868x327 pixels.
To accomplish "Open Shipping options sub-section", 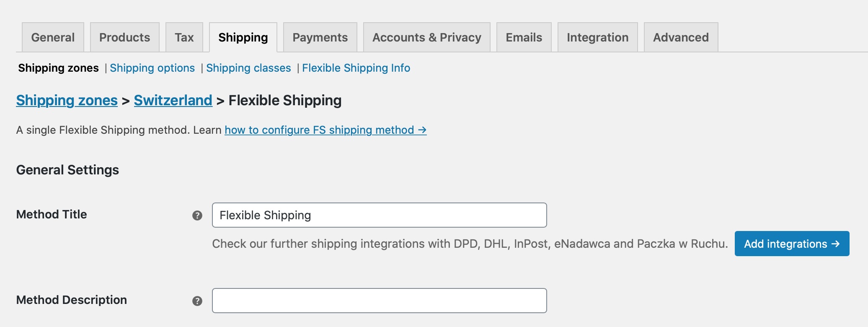I will point(152,68).
